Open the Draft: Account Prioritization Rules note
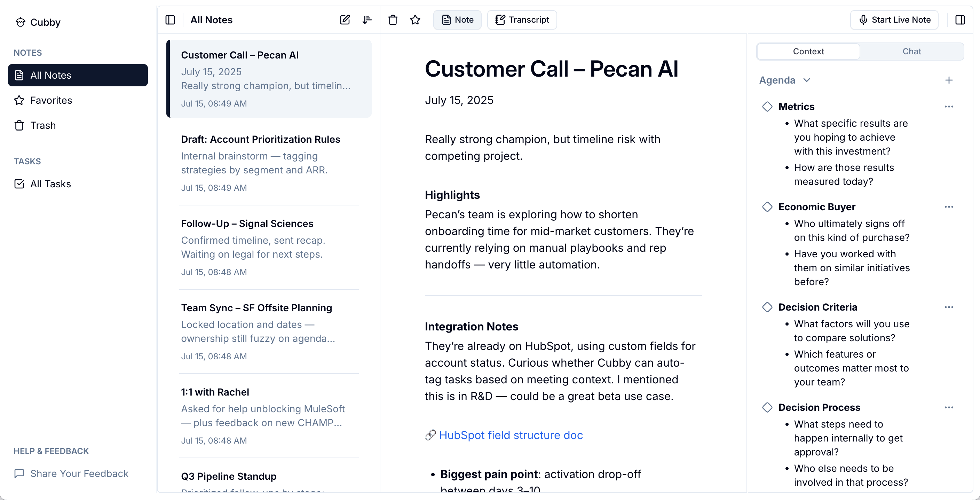This screenshot has width=980, height=500. 269,163
